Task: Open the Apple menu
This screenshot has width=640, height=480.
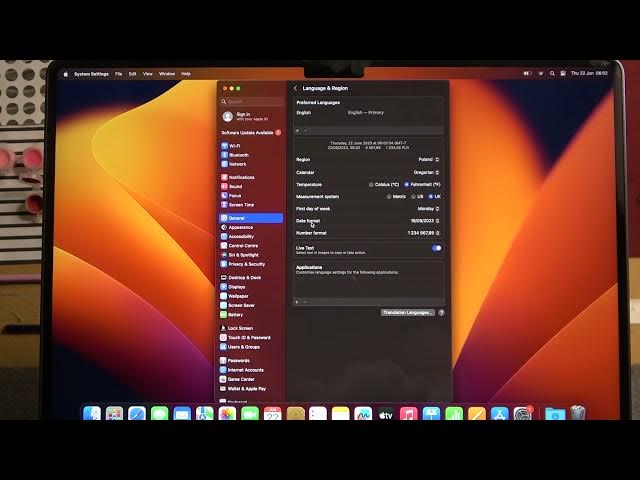Action: (x=65, y=74)
